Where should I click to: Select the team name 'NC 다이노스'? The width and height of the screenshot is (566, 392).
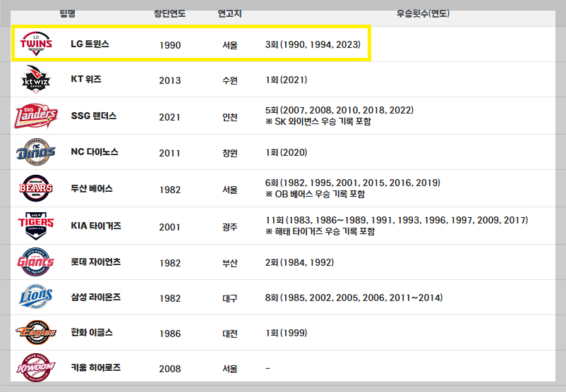coord(95,152)
